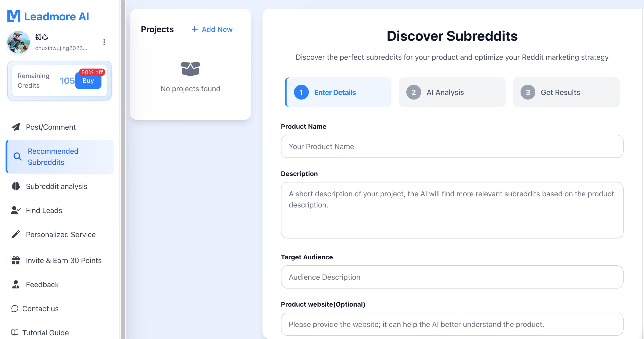Image resolution: width=644 pixels, height=339 pixels.
Task: Click the Find Leads person icon
Action: click(16, 210)
